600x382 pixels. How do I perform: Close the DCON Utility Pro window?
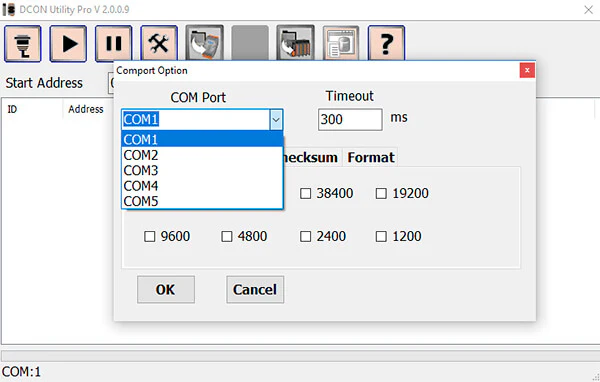589,10
